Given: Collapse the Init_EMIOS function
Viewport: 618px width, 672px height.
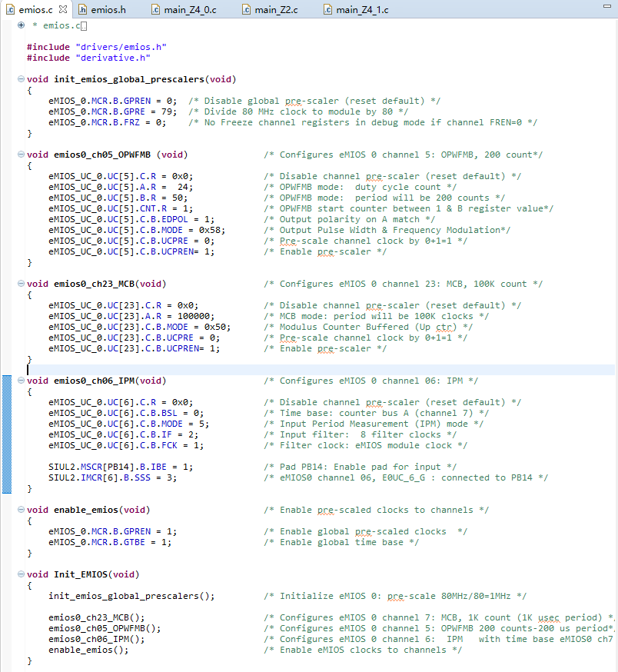Looking at the screenshot, I should (22, 574).
